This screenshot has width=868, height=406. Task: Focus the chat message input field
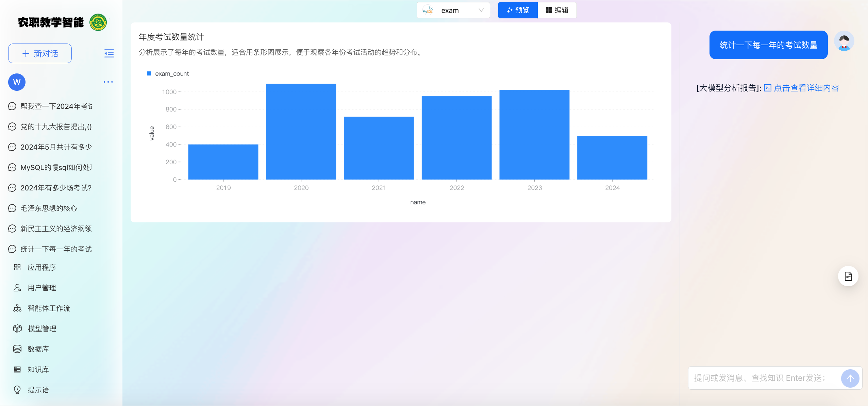point(762,378)
